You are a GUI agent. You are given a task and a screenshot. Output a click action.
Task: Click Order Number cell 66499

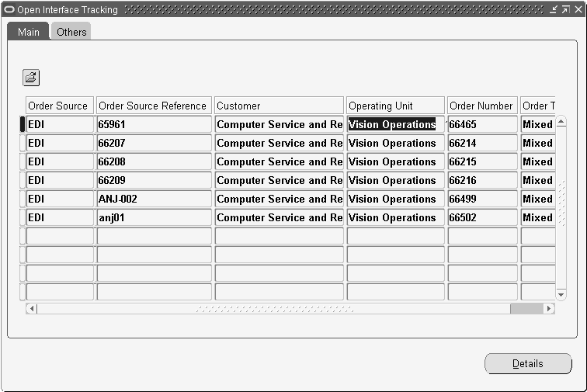coord(482,199)
